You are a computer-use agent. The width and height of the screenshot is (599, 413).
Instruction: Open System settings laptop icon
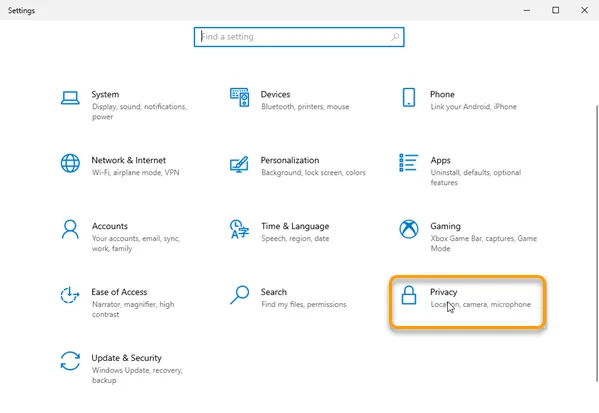[70, 98]
